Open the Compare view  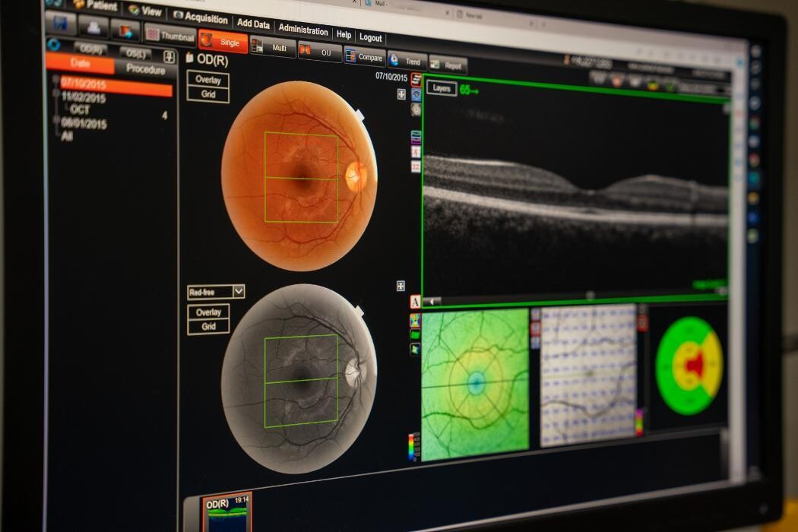364,56
